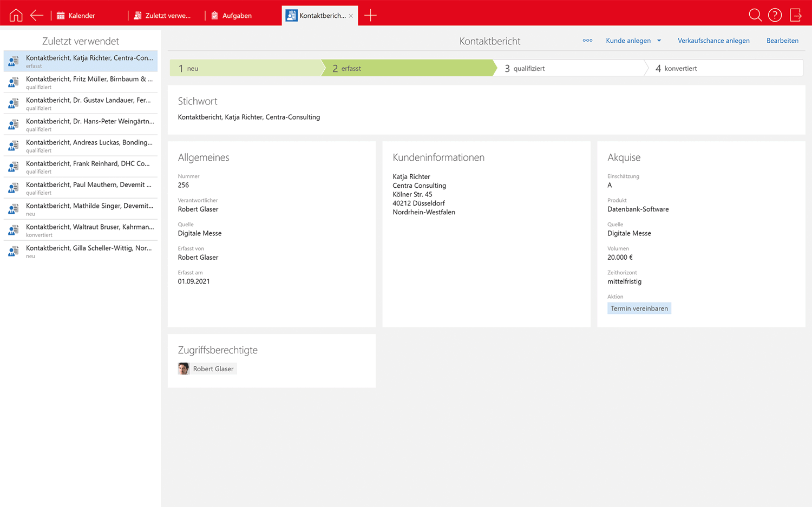
Task: Switch to the Zuletzt verwendet tab
Action: point(162,16)
